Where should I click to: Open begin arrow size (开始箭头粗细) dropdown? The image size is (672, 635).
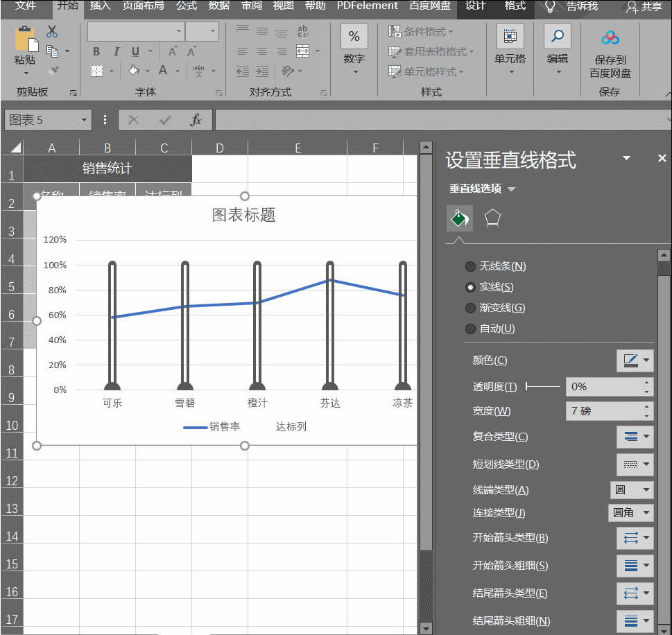pos(635,566)
